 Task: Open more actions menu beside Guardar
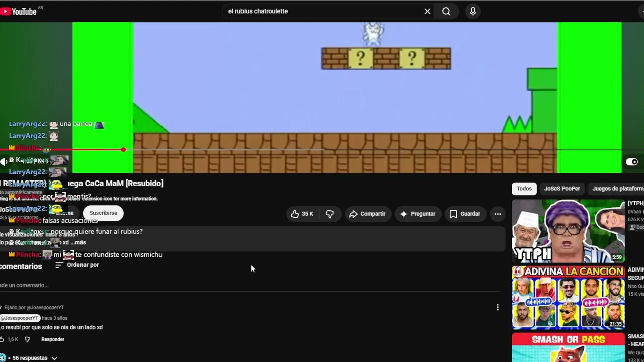click(x=498, y=214)
